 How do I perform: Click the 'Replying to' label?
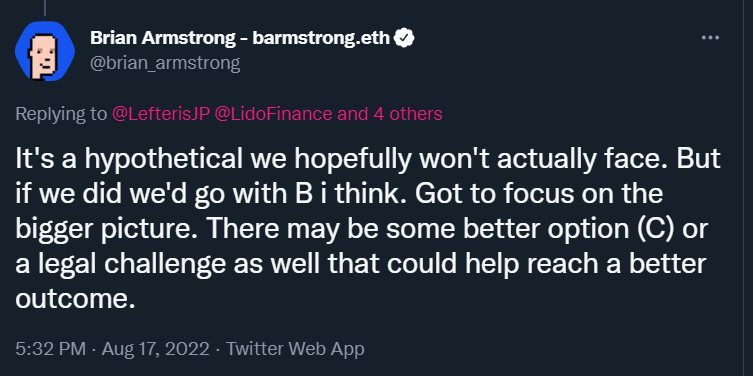[61, 114]
